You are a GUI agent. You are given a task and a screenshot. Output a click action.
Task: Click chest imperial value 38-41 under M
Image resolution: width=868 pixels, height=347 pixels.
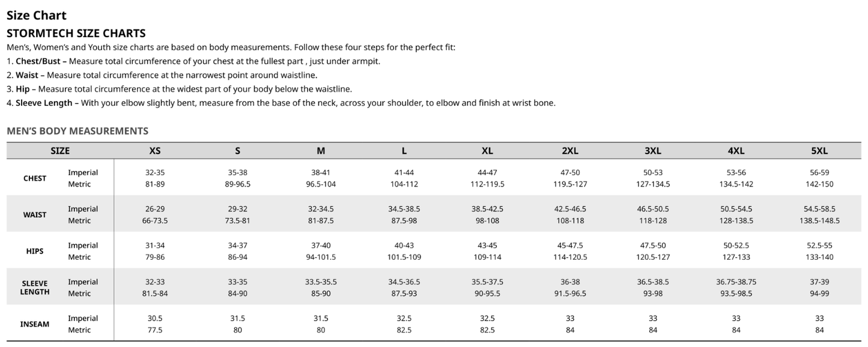coord(321,173)
